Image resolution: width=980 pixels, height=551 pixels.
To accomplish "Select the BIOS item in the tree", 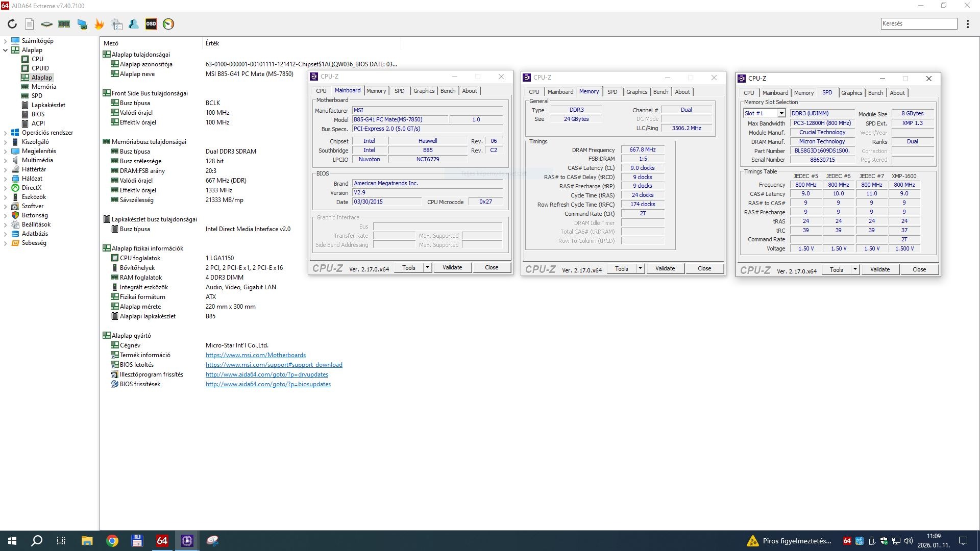I will click(x=38, y=114).
